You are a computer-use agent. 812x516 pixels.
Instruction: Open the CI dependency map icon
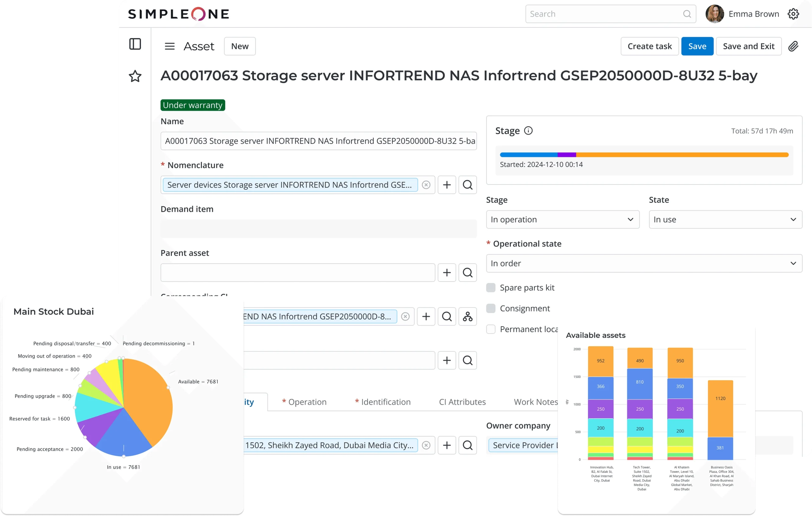click(467, 316)
